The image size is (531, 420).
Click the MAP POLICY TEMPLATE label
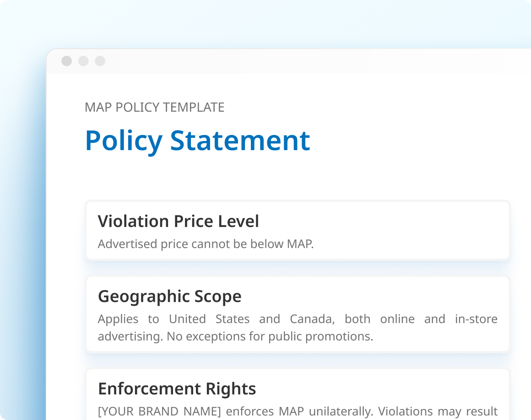tap(154, 107)
